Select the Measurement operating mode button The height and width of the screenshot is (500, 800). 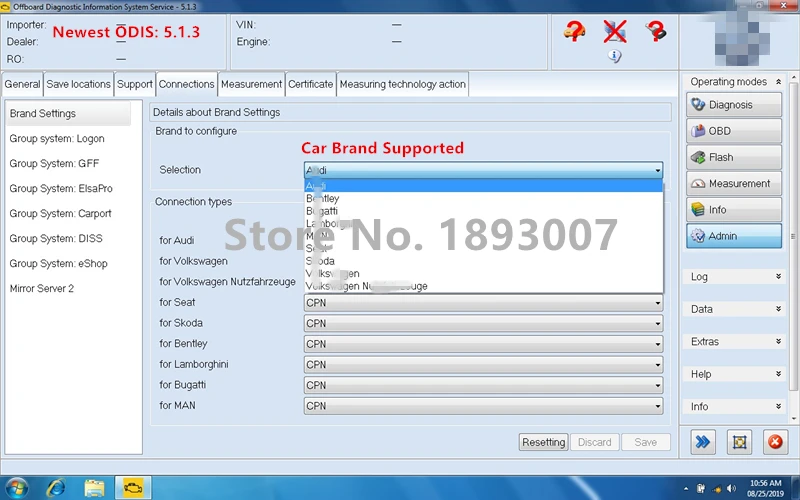coord(733,184)
